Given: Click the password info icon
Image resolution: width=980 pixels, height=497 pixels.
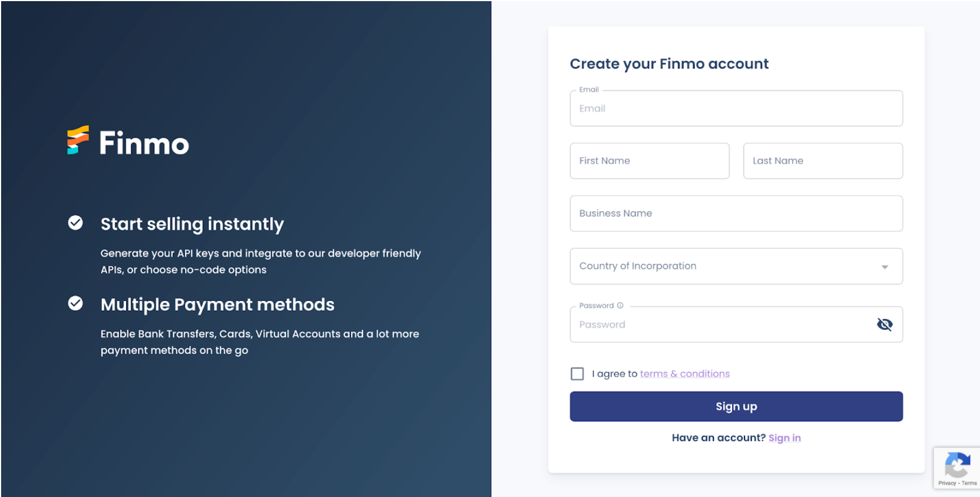Looking at the screenshot, I should [621, 305].
